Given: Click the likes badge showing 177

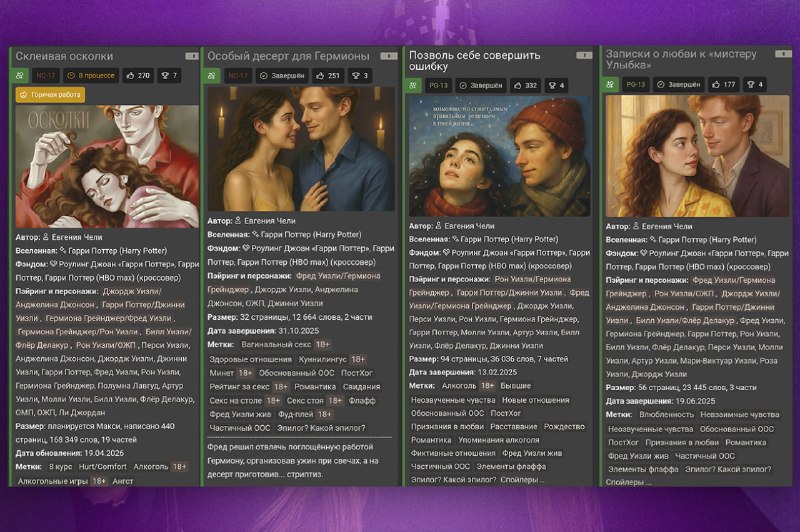Looking at the screenshot, I should coord(724,84).
